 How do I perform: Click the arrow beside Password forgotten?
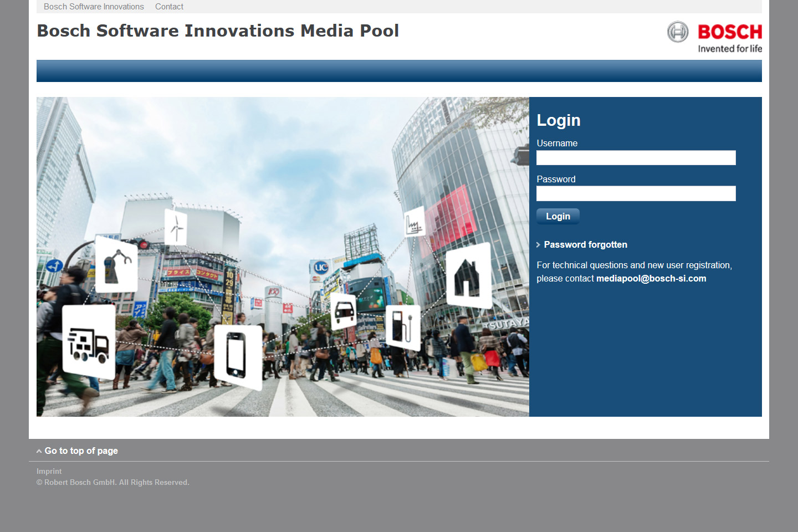(538, 245)
